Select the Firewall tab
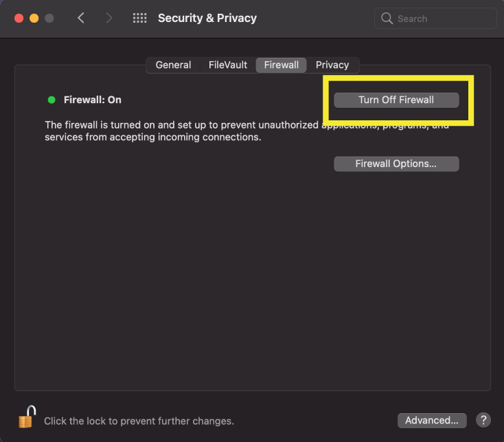The image size is (504, 442). pyautogui.click(x=281, y=65)
